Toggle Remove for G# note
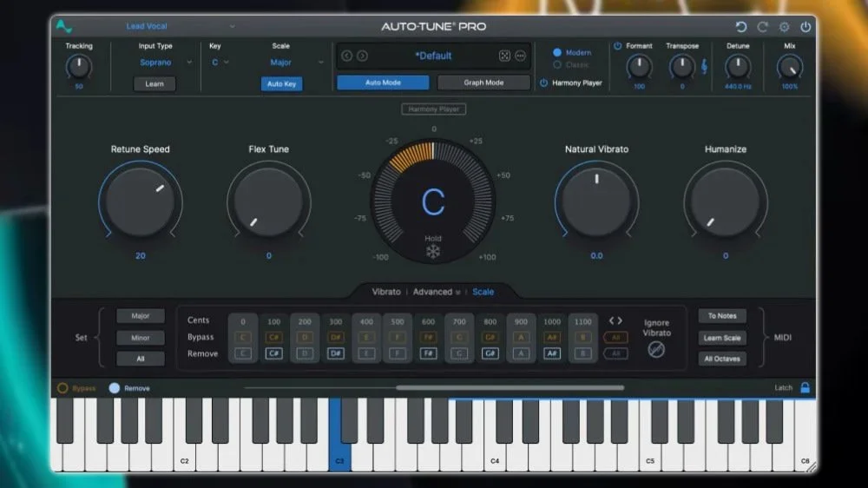The height and width of the screenshot is (488, 868). (x=490, y=353)
